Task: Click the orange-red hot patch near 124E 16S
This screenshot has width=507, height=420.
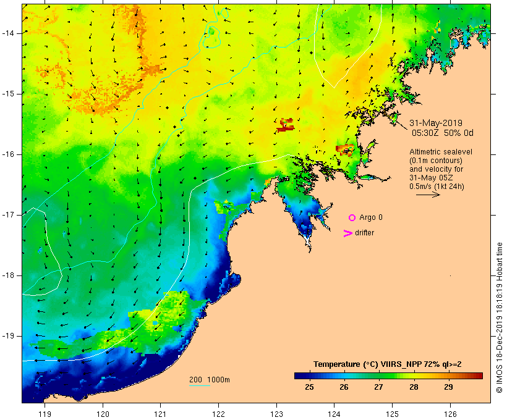Action: (x=345, y=150)
